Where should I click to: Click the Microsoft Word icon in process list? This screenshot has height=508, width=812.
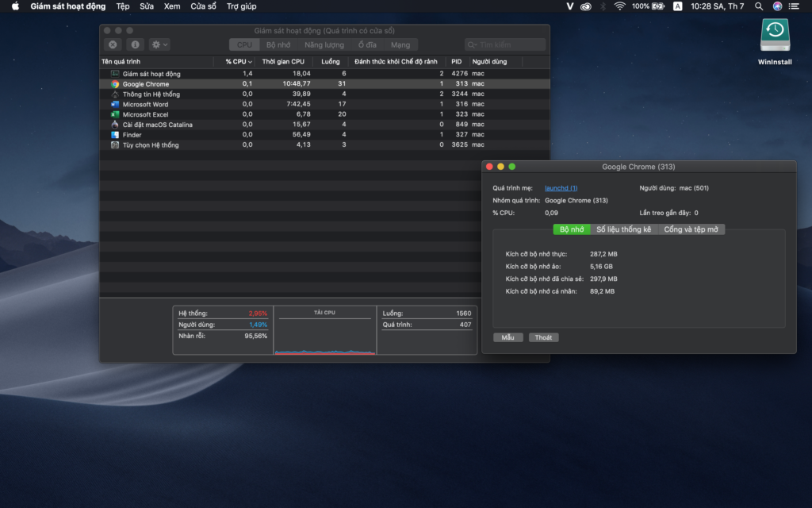click(115, 104)
